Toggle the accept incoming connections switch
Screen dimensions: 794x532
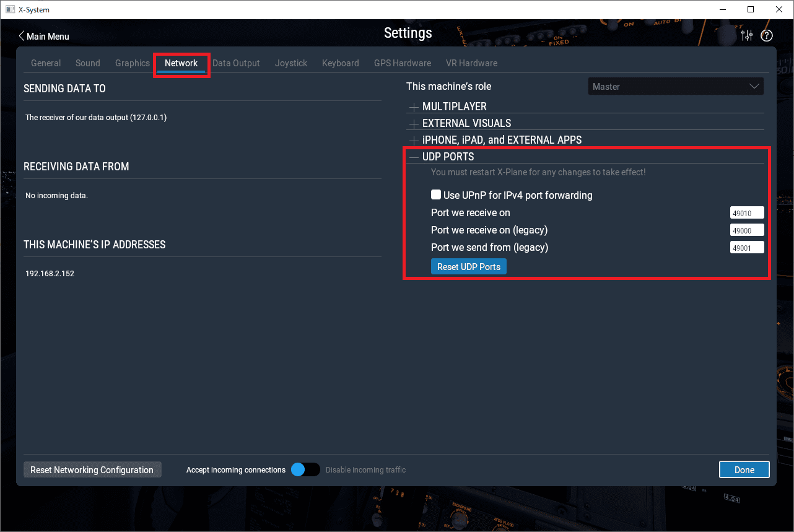point(305,469)
